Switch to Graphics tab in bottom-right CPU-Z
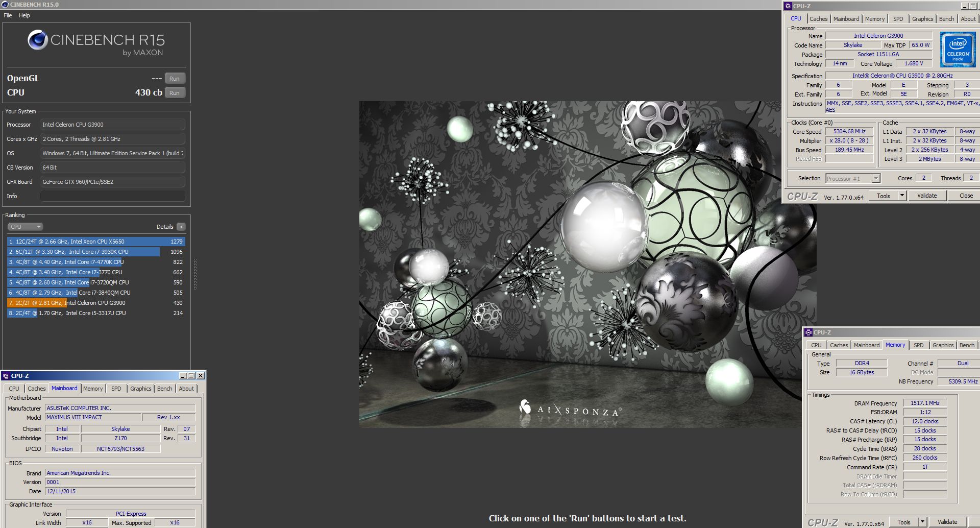The height and width of the screenshot is (528, 980). (x=943, y=345)
